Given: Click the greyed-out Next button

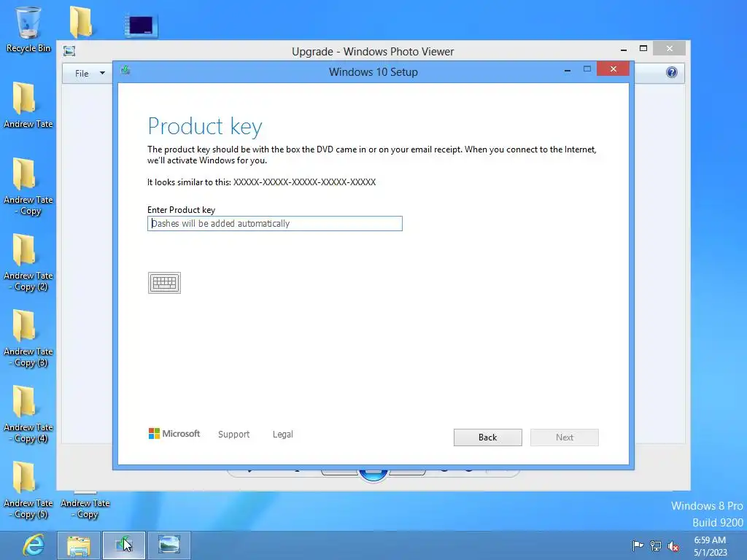Looking at the screenshot, I should (x=565, y=437).
